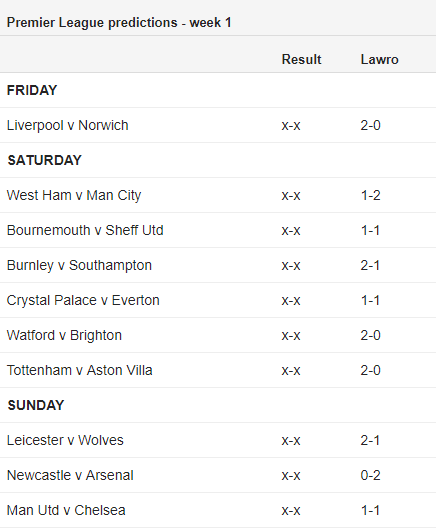
Task: Click Lawro's 2-0 prediction for Liverpool
Action: 370,126
